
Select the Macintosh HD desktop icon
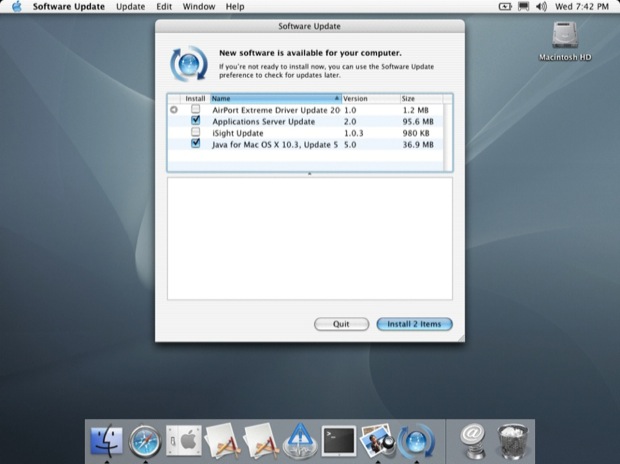coord(565,41)
